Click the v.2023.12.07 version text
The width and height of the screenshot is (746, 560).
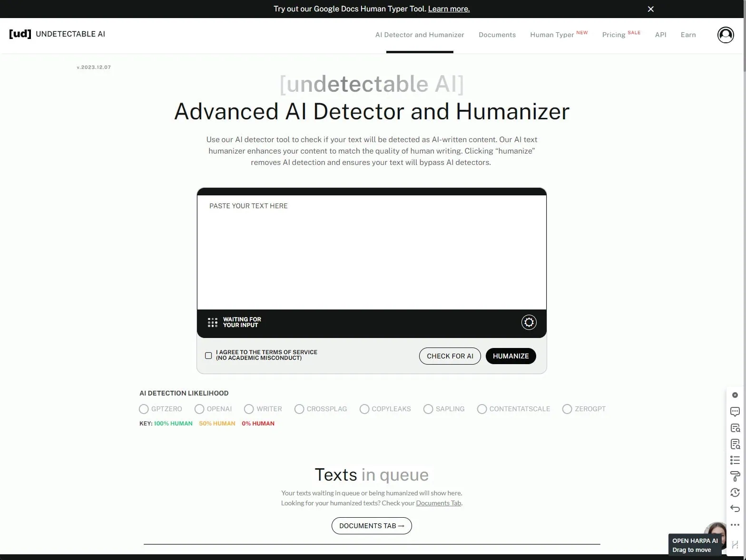pos(94,68)
